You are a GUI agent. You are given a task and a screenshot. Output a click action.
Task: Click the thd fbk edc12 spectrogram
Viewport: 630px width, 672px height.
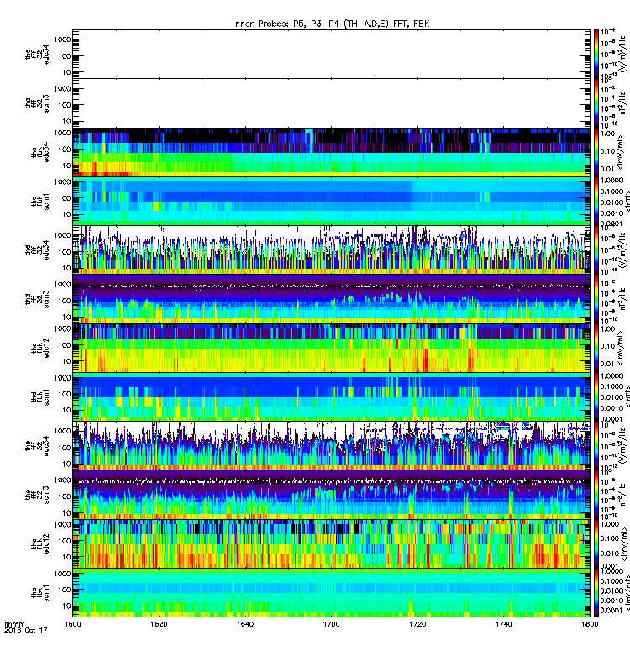[x=331, y=348]
